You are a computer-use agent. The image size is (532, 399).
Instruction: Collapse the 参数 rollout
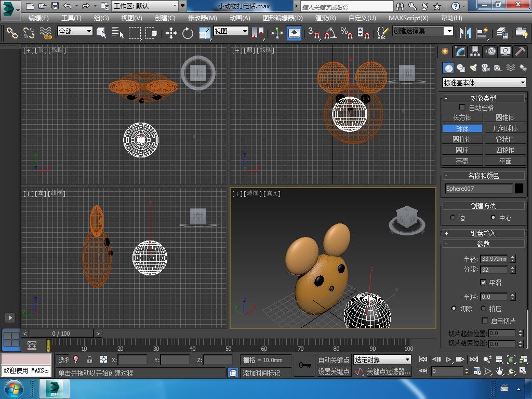click(x=483, y=244)
